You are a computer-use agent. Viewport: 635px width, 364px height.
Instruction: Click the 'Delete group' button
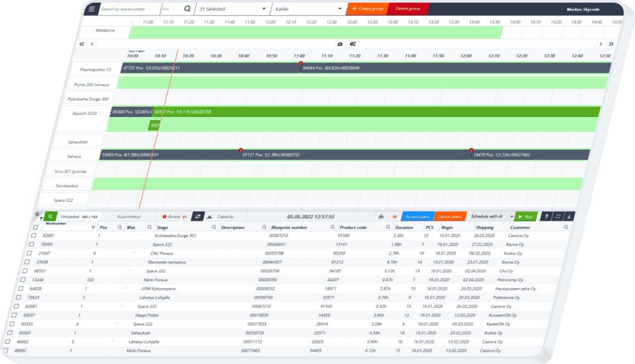(408, 8)
